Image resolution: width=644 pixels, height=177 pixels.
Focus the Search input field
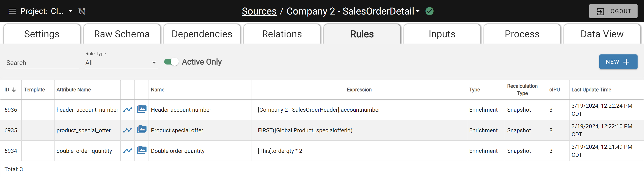42,62
